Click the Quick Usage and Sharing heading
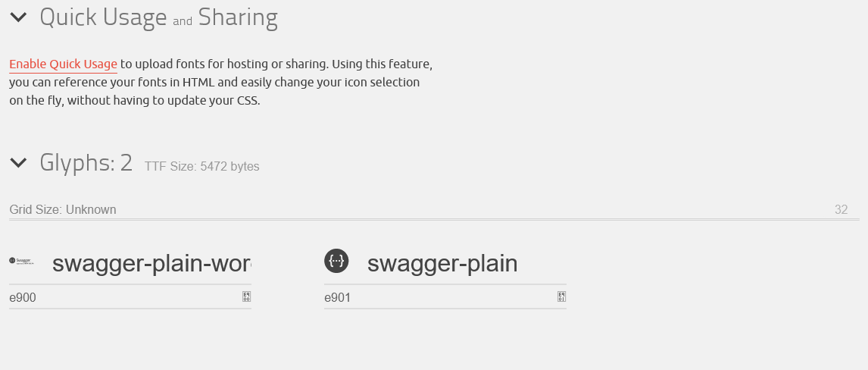The width and height of the screenshot is (868, 370). click(158, 17)
